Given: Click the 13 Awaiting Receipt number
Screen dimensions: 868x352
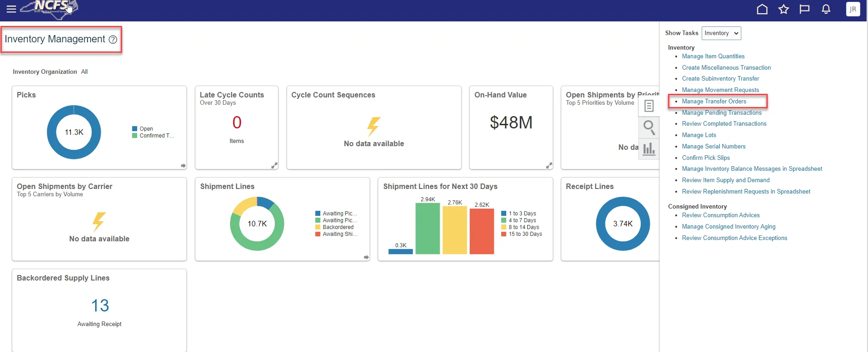Looking at the screenshot, I should tap(100, 306).
